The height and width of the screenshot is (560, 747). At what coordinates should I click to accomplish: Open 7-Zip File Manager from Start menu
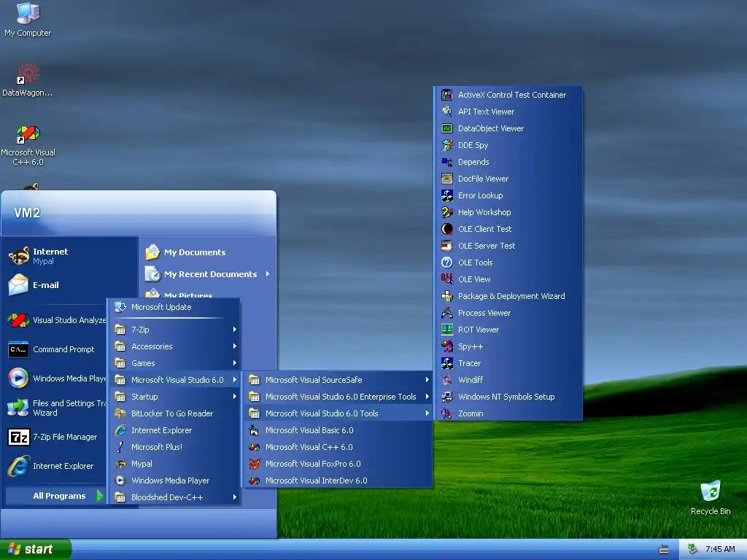click(x=55, y=437)
